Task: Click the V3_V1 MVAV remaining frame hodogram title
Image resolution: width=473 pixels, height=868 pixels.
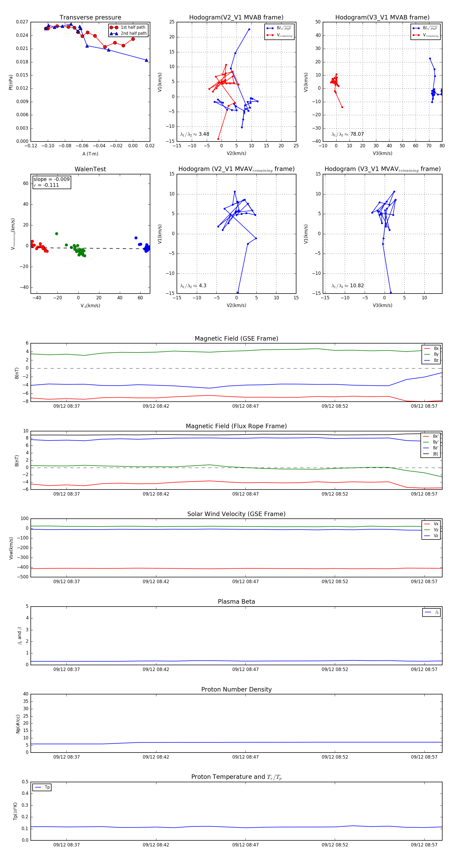Action: point(382,169)
